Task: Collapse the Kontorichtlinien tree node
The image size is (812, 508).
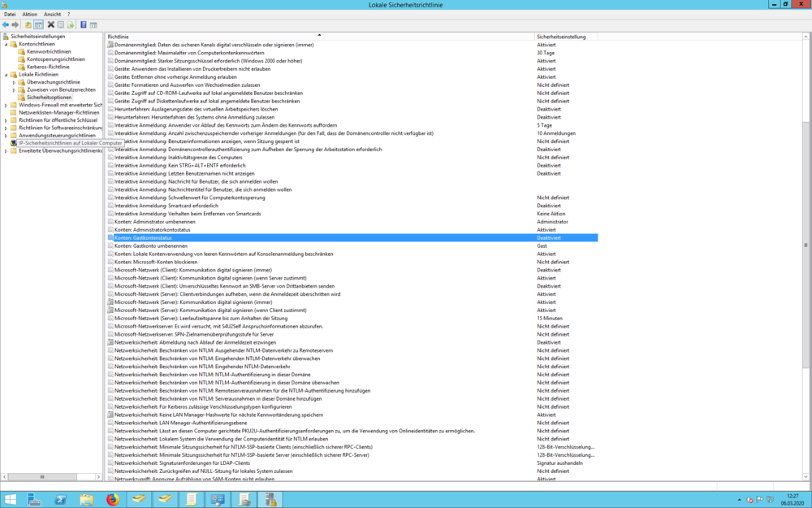Action: (x=6, y=45)
